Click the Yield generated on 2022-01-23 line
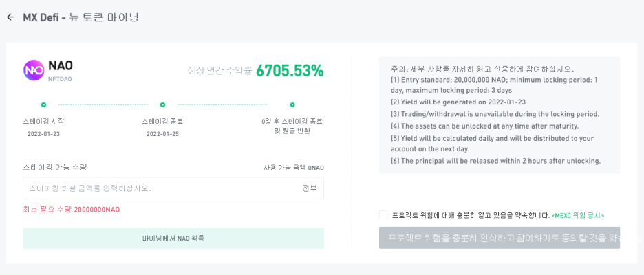 (x=458, y=102)
